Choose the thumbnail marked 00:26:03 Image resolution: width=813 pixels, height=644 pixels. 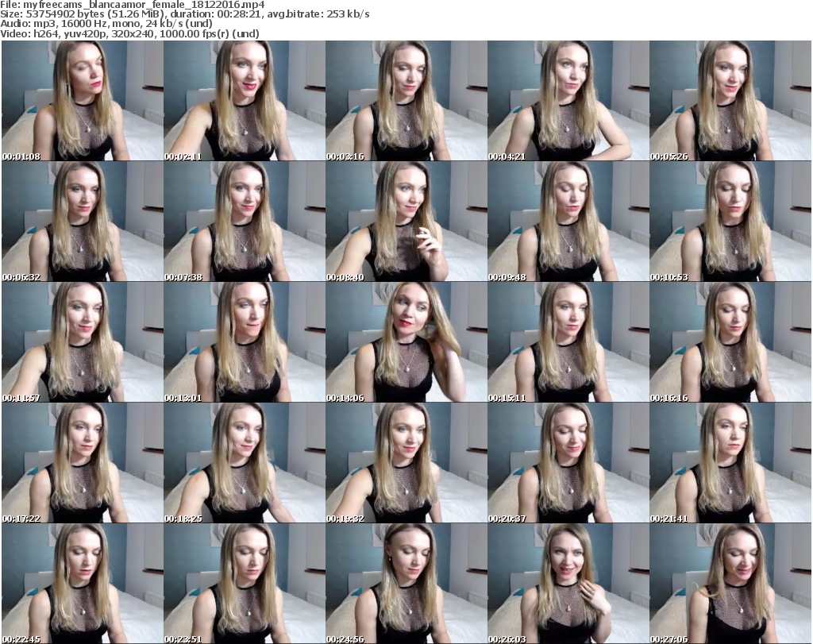click(x=568, y=584)
